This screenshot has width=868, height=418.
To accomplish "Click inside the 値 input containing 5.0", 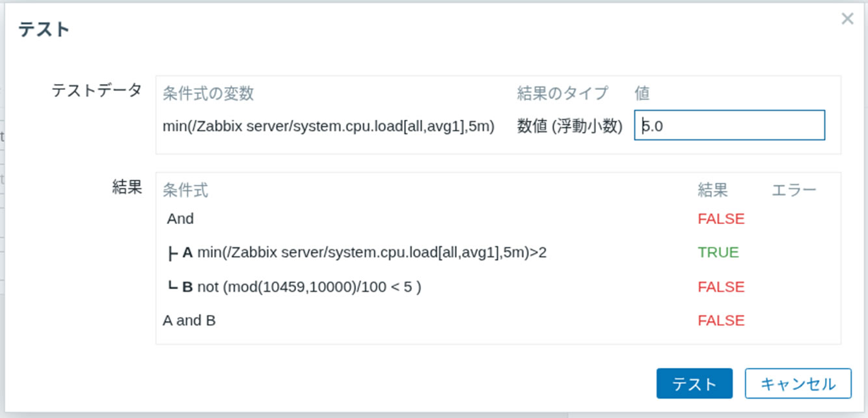I will click(x=729, y=125).
